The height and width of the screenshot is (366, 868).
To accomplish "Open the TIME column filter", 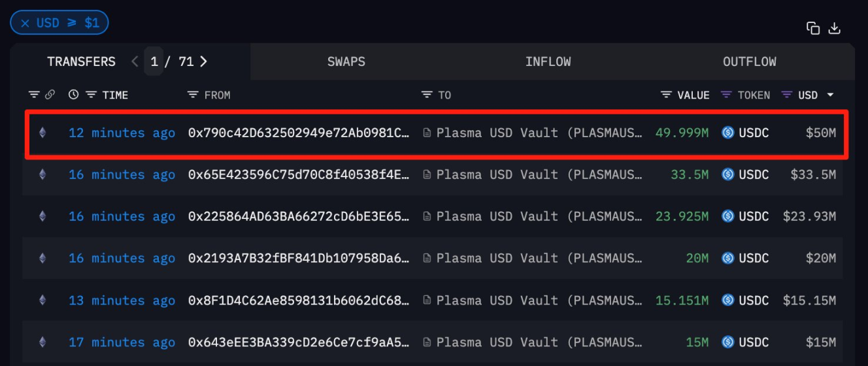I will point(92,95).
